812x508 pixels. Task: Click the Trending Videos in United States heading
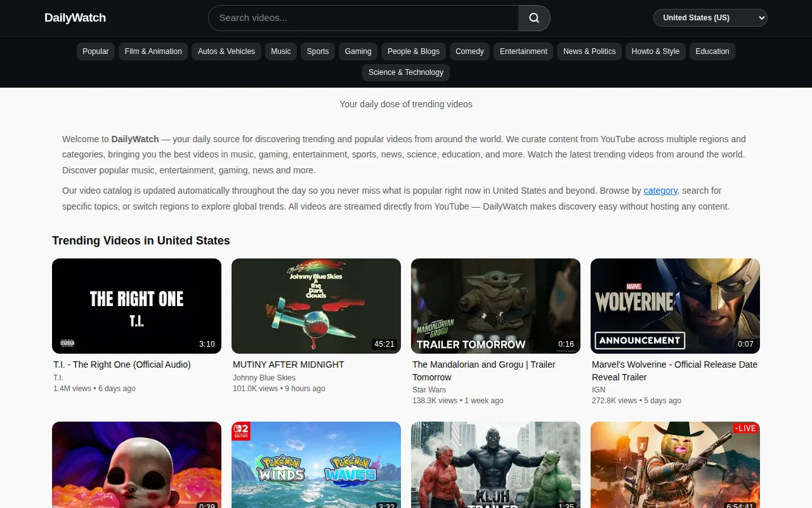[141, 241]
